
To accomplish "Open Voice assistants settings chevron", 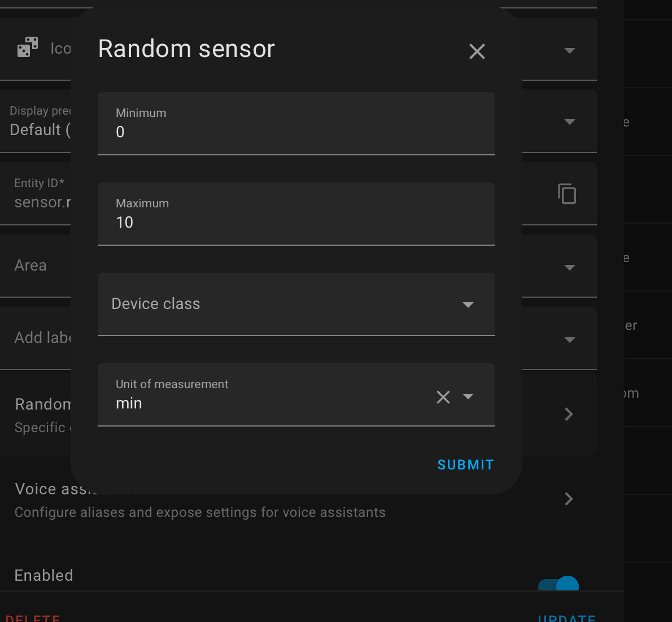I will [569, 499].
